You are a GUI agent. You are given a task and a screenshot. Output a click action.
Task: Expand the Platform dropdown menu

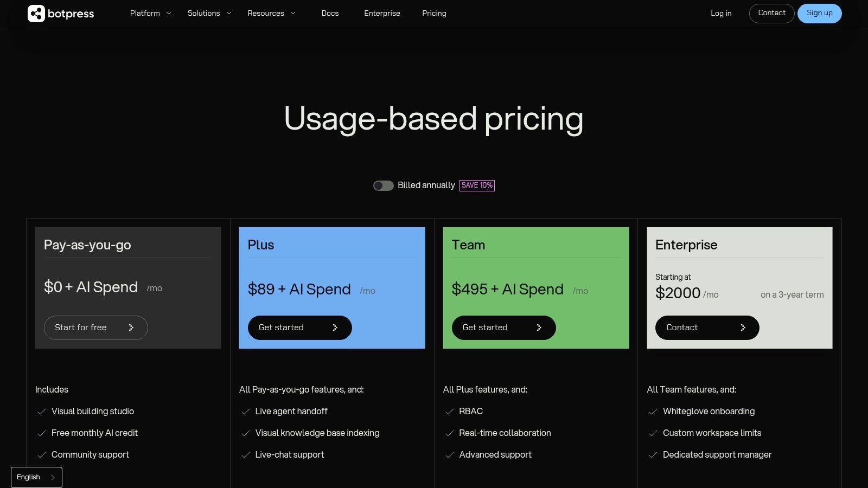click(150, 14)
